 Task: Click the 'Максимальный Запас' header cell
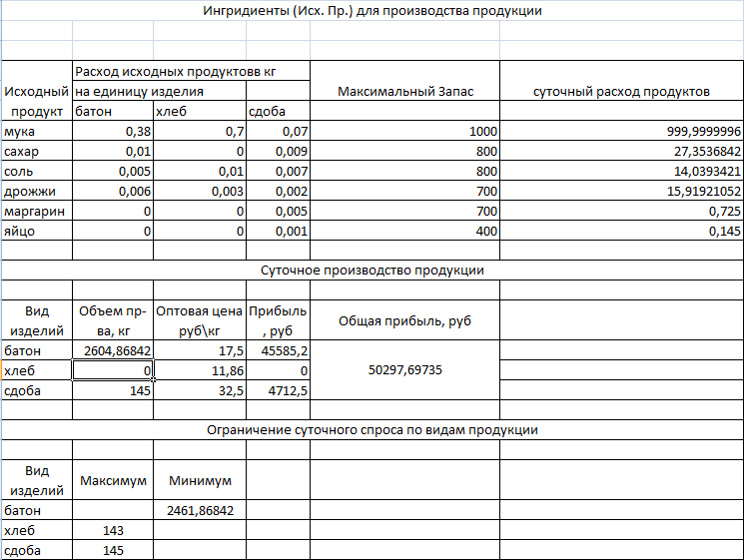(404, 91)
